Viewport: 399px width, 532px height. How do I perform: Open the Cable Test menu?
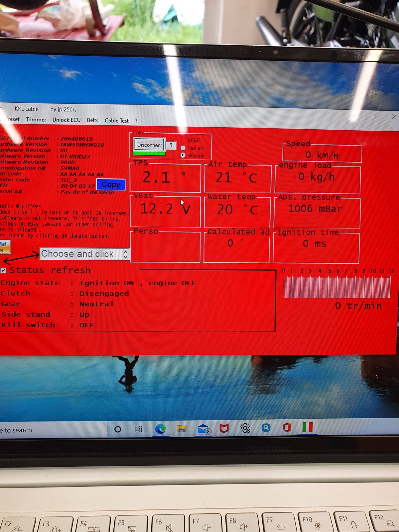116,120
